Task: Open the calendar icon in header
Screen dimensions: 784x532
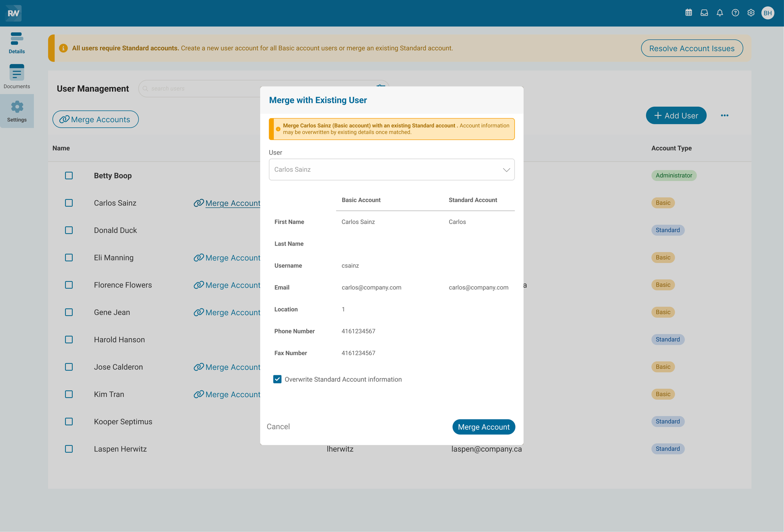Action: [689, 13]
